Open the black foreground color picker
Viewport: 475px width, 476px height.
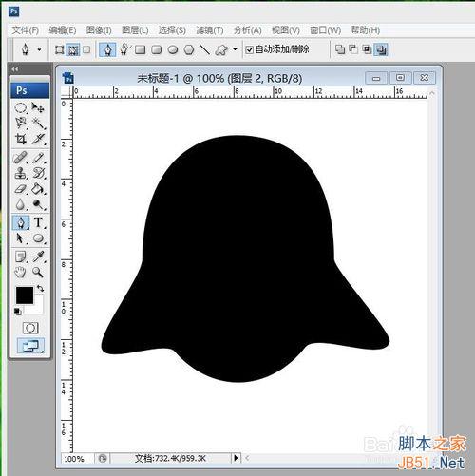(24, 295)
